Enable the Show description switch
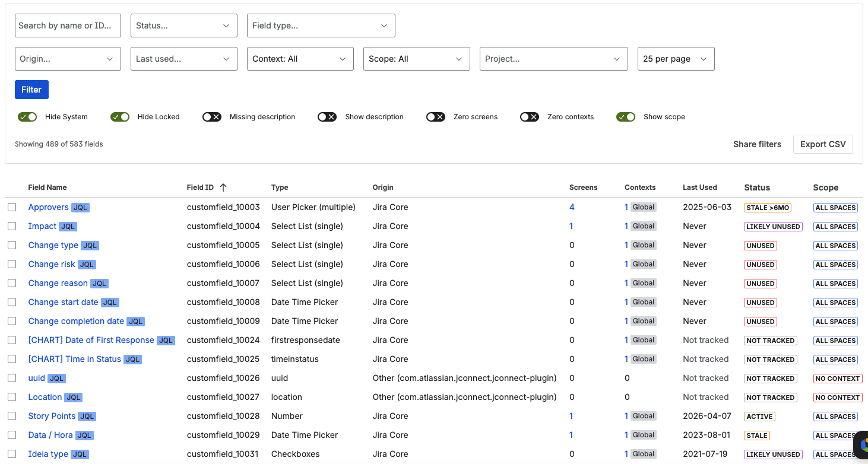Viewport: 868px width, 464px height. (x=327, y=117)
